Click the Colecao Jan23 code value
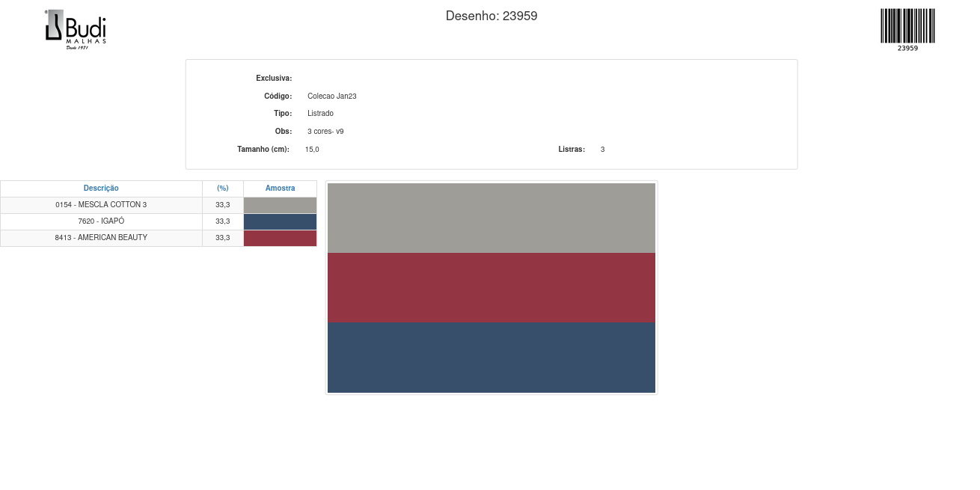 click(331, 97)
